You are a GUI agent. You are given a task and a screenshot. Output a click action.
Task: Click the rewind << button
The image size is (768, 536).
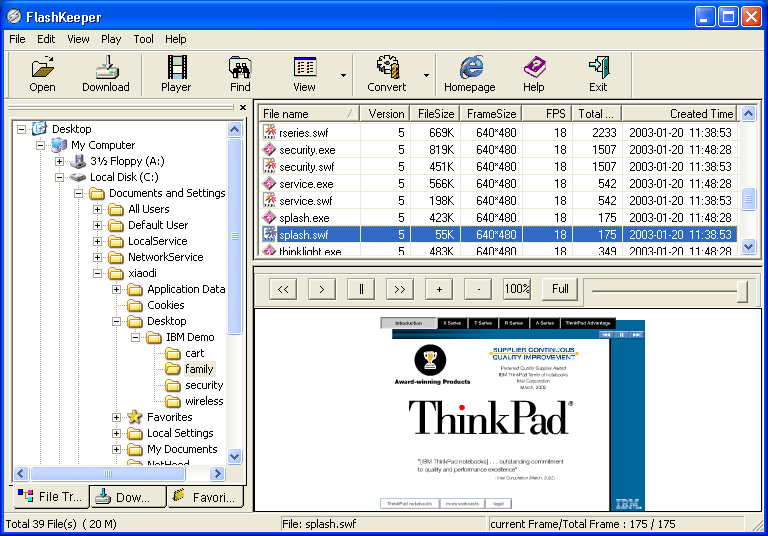point(283,289)
